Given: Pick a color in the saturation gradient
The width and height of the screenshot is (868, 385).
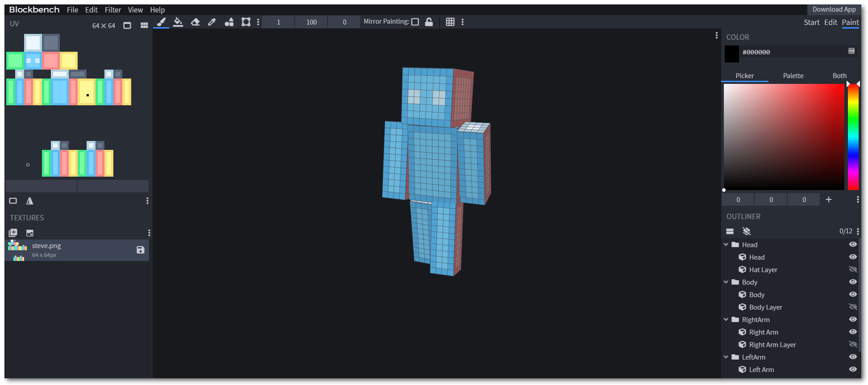Looking at the screenshot, I should [784, 137].
